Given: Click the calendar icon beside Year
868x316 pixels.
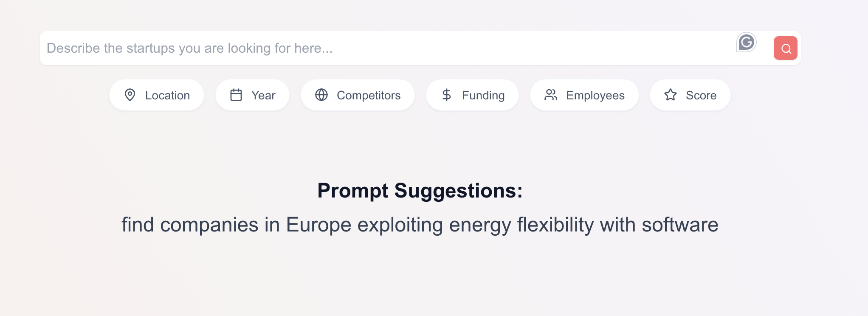Looking at the screenshot, I should tap(236, 95).
